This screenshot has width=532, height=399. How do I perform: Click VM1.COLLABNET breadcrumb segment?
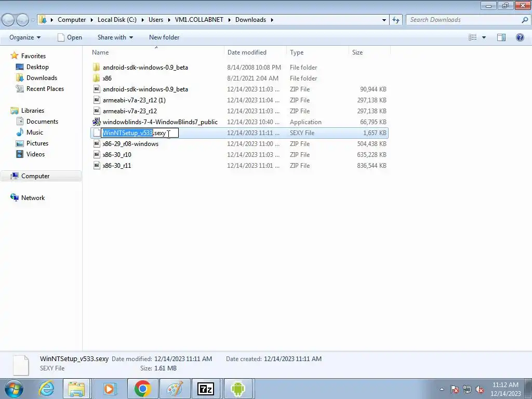[199, 20]
